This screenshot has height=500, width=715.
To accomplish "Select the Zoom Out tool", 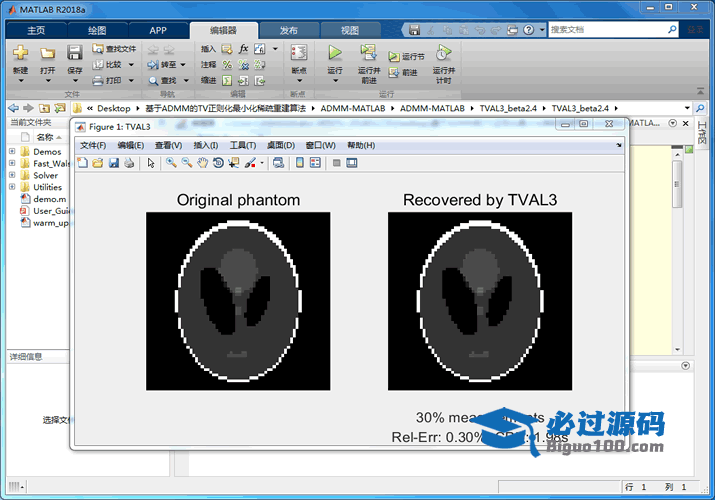I will 187,163.
